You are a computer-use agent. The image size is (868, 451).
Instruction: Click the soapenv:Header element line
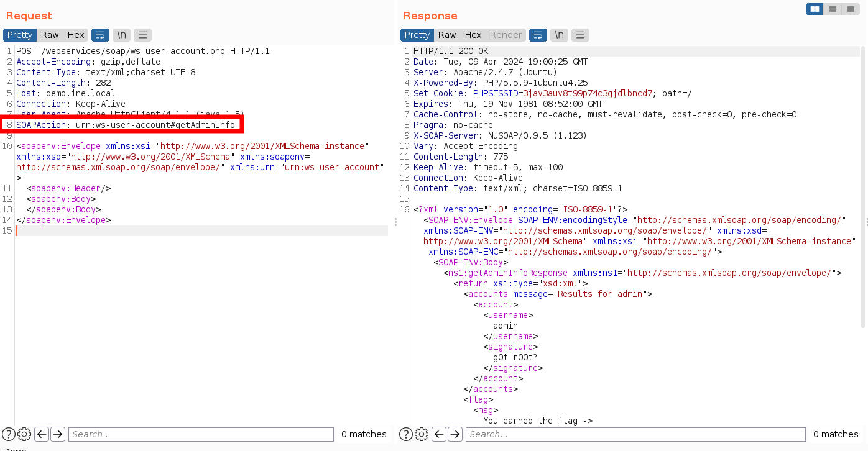pyautogui.click(x=68, y=188)
